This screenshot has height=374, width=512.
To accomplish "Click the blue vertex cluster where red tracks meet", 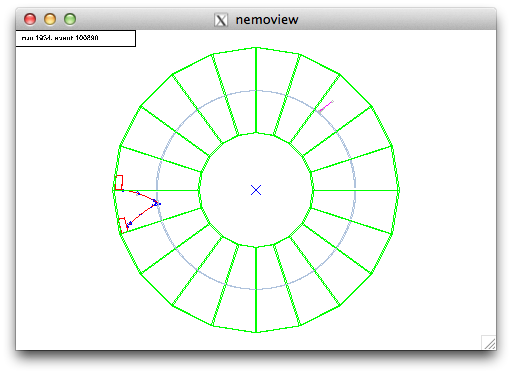I will [156, 203].
